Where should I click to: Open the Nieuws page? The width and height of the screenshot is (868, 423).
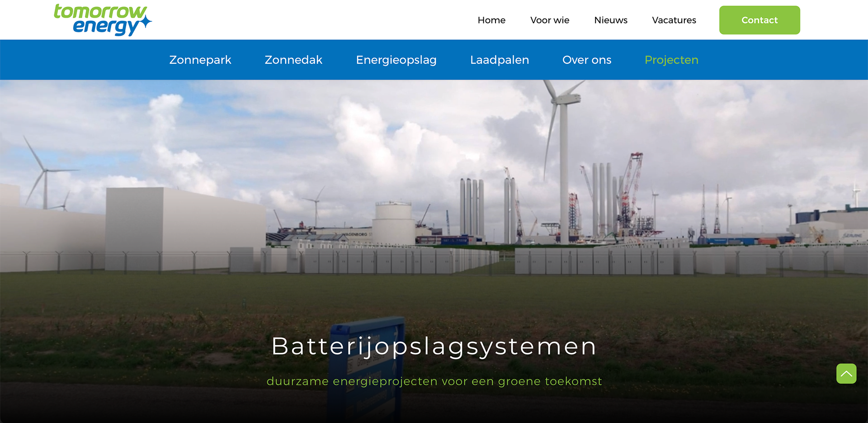pyautogui.click(x=611, y=20)
